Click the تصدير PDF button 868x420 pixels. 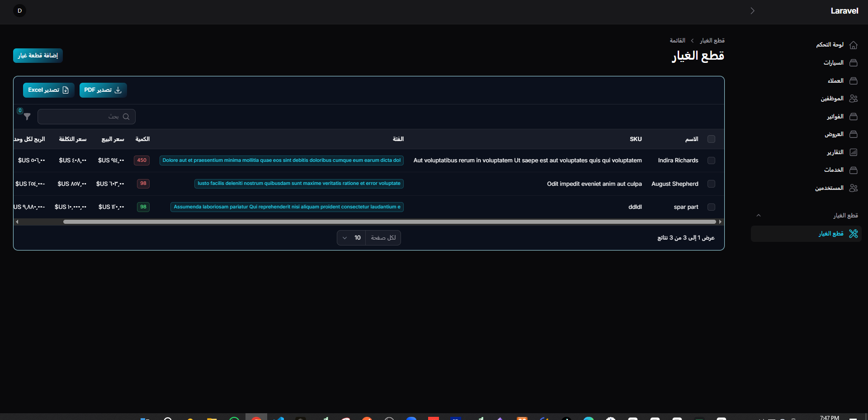(103, 90)
